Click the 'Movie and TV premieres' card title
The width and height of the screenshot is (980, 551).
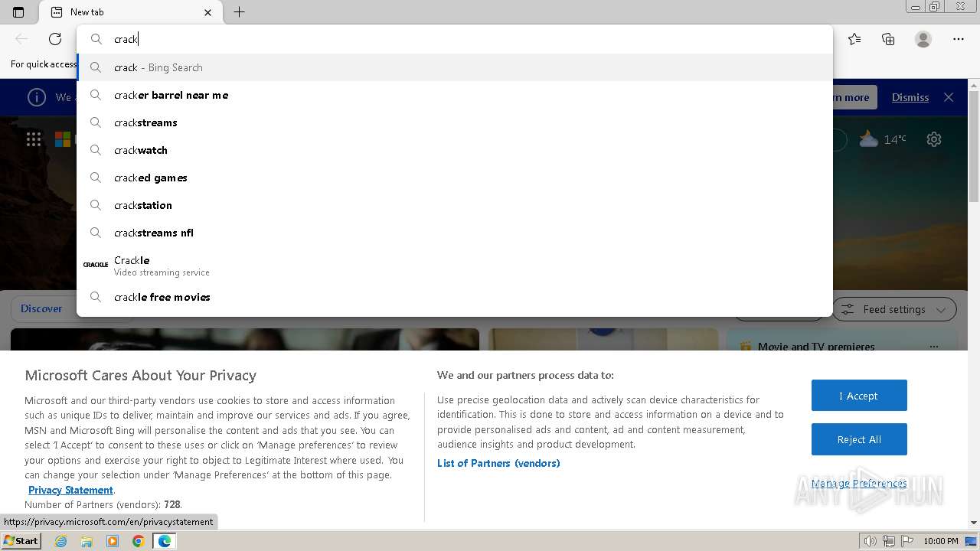(x=816, y=347)
